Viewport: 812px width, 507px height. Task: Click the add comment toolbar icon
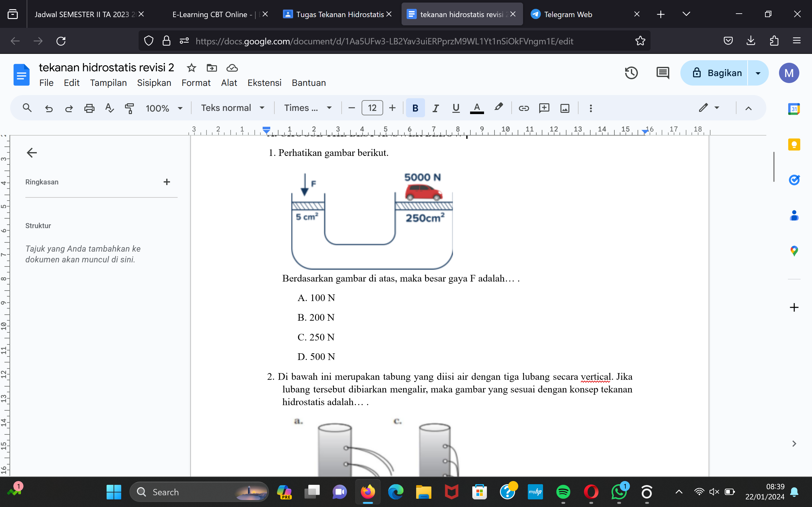(x=544, y=108)
